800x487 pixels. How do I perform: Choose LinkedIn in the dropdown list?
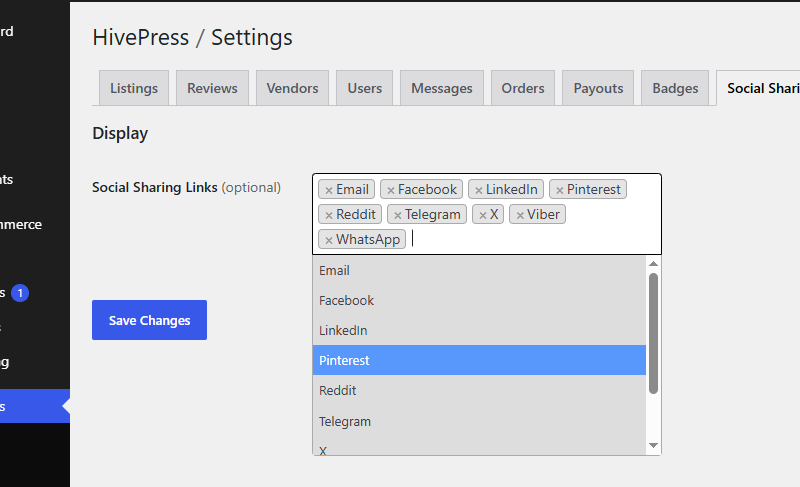[x=479, y=330]
